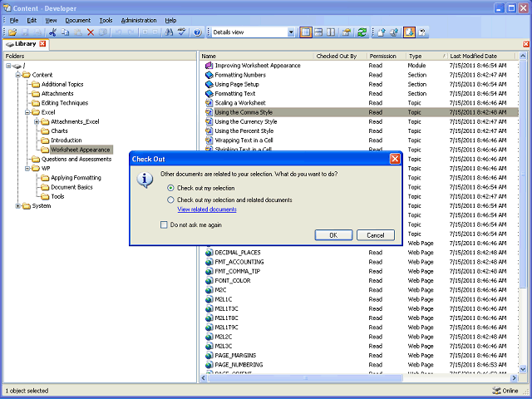Open the File menu
532x399 pixels.
14,20
